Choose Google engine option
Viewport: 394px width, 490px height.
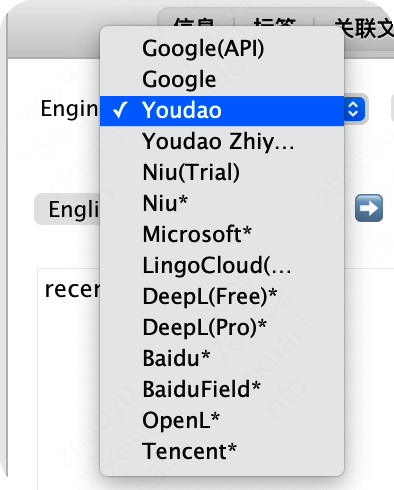tap(222, 79)
